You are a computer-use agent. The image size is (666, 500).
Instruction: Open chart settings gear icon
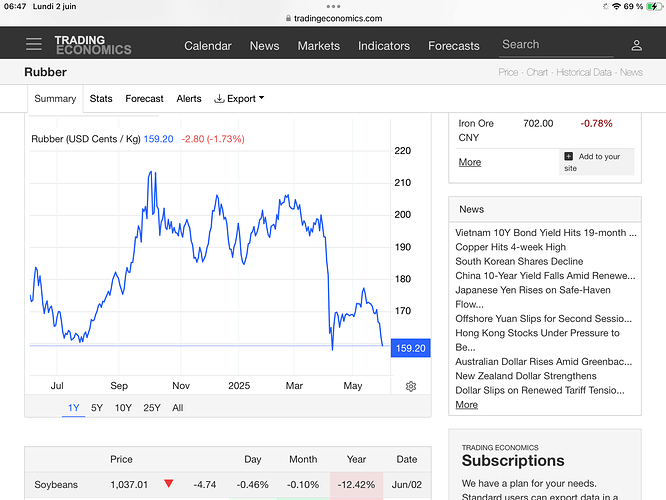pyautogui.click(x=411, y=386)
